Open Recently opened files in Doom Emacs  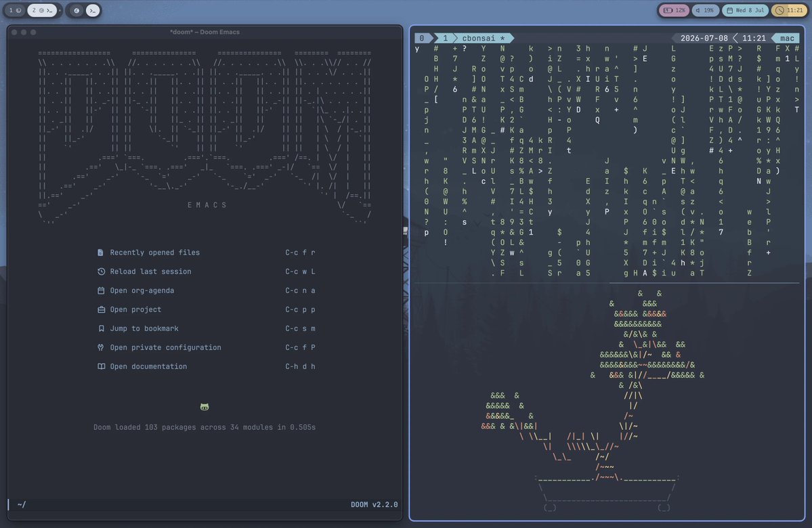pos(154,252)
